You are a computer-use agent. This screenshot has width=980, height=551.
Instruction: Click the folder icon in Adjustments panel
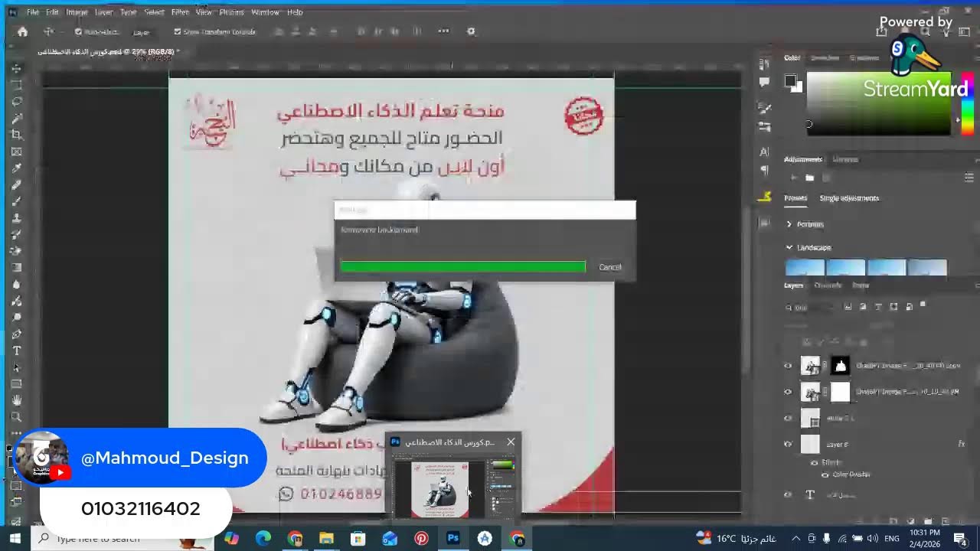tap(809, 178)
